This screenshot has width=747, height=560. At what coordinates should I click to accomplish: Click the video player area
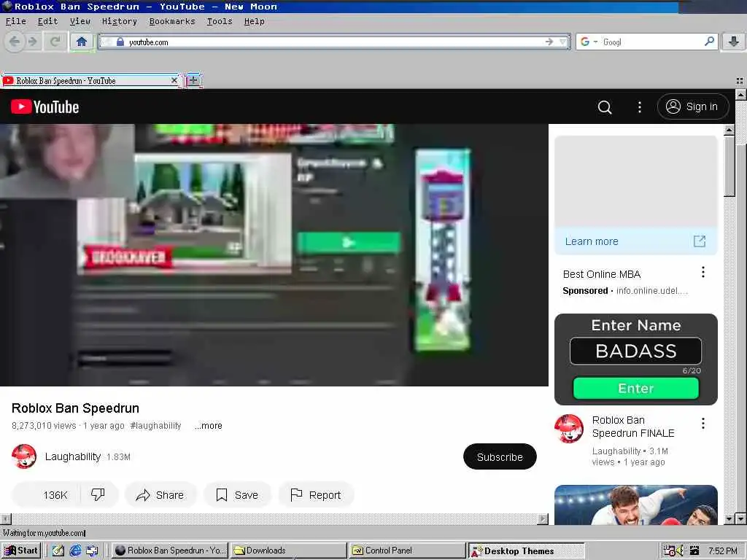[274, 254]
